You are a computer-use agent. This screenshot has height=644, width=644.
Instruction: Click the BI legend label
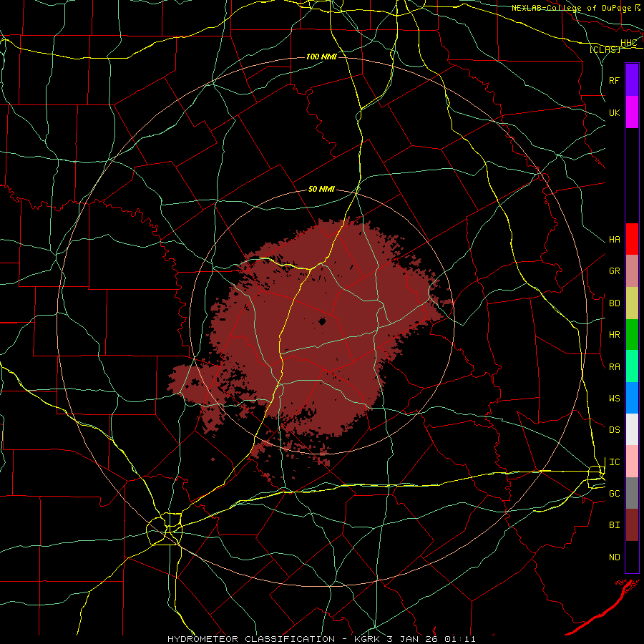point(614,525)
